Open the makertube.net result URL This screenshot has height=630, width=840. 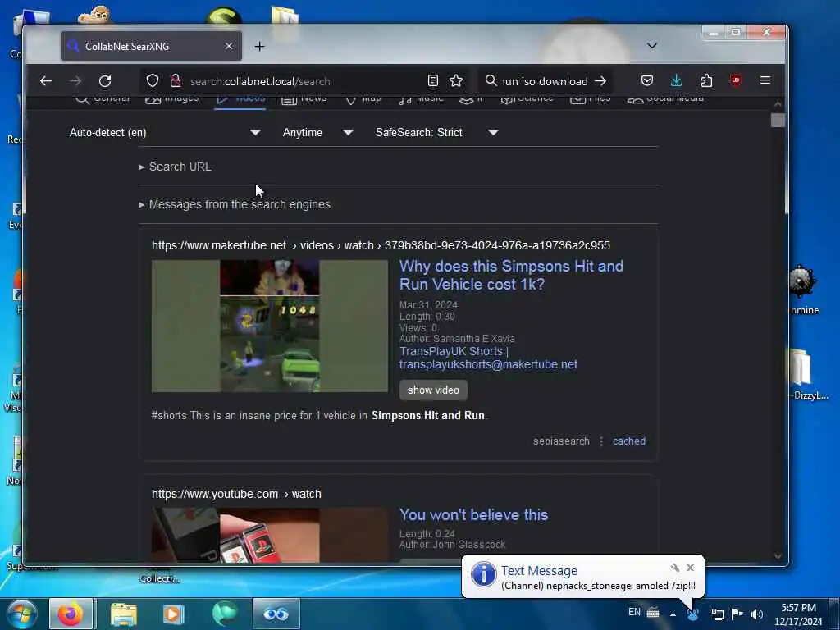[x=381, y=245]
